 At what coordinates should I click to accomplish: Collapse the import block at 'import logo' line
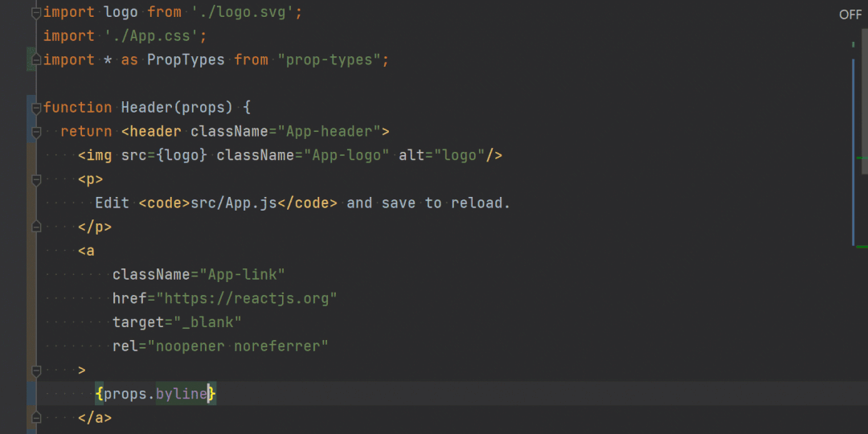tap(36, 12)
